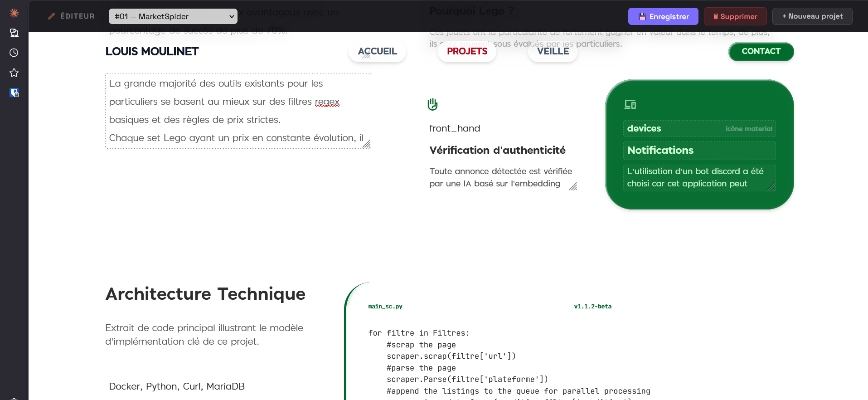Viewport: 868px width, 400px height.
Task: Switch to the ACCUEIL navigation tab
Action: [377, 51]
